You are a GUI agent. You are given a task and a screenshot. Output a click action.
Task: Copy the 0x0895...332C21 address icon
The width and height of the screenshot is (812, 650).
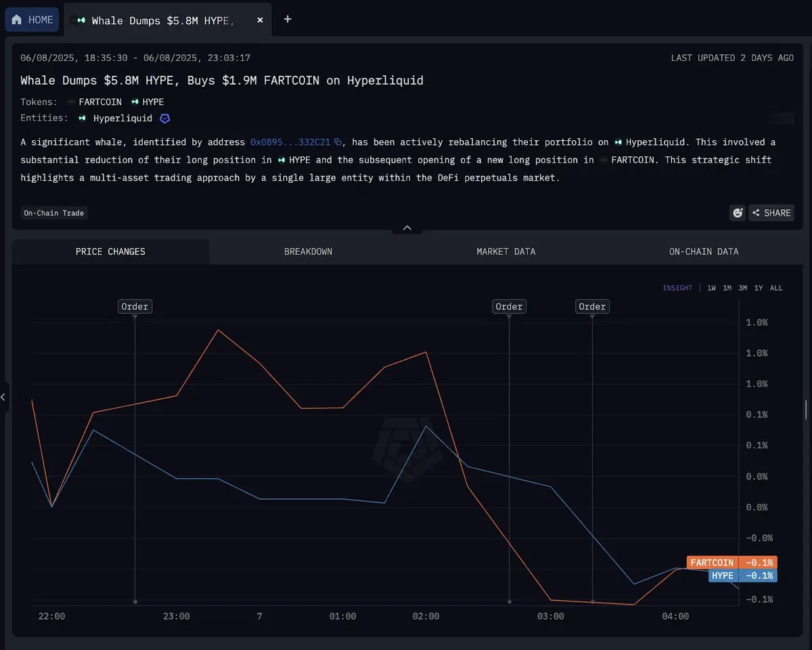338,142
